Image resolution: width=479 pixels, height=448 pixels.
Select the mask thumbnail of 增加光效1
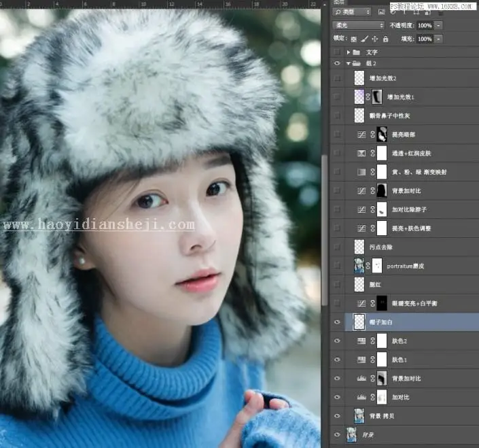pos(377,97)
